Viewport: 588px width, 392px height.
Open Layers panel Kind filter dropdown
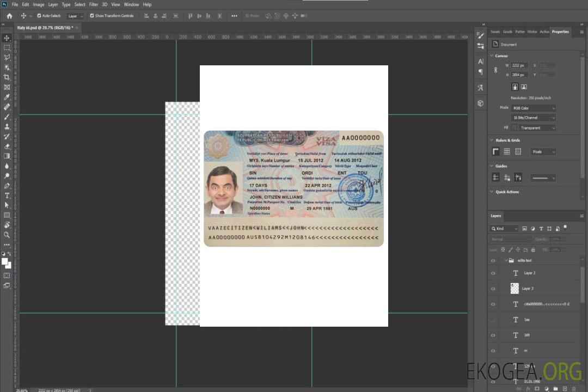[504, 229]
